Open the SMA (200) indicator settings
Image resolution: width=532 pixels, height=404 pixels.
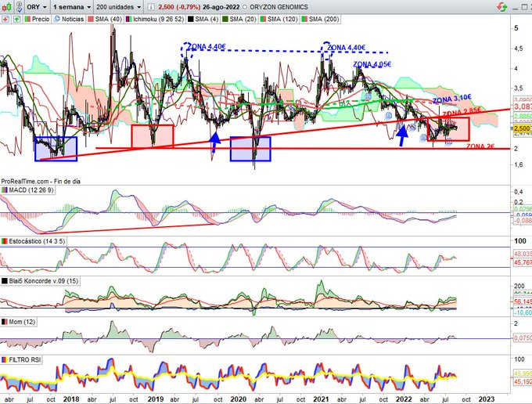click(320, 20)
